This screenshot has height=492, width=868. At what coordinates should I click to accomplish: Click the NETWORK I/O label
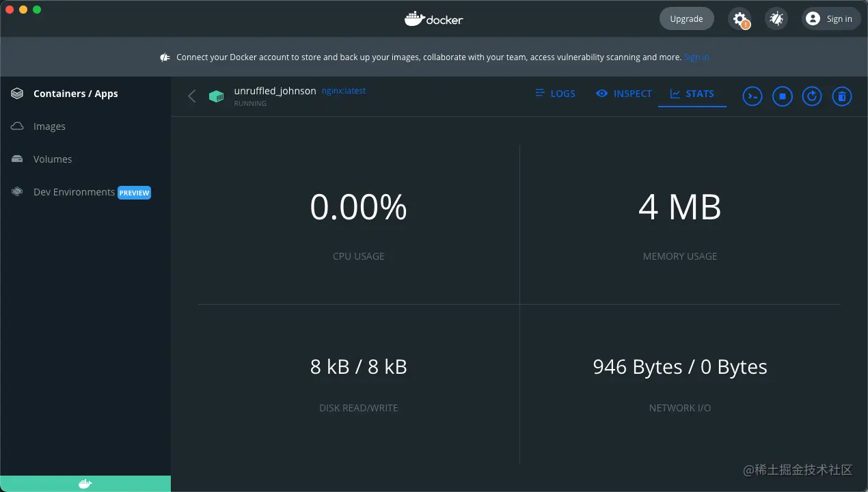click(680, 408)
